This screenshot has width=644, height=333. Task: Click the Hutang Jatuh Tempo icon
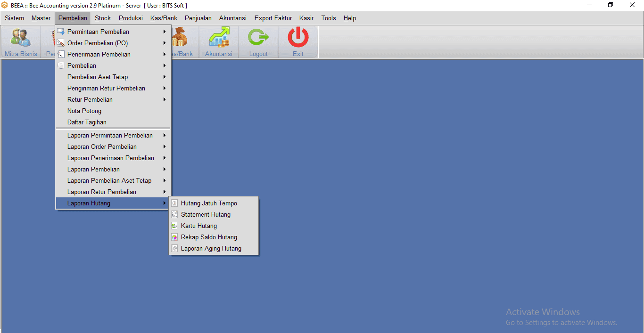coord(174,203)
